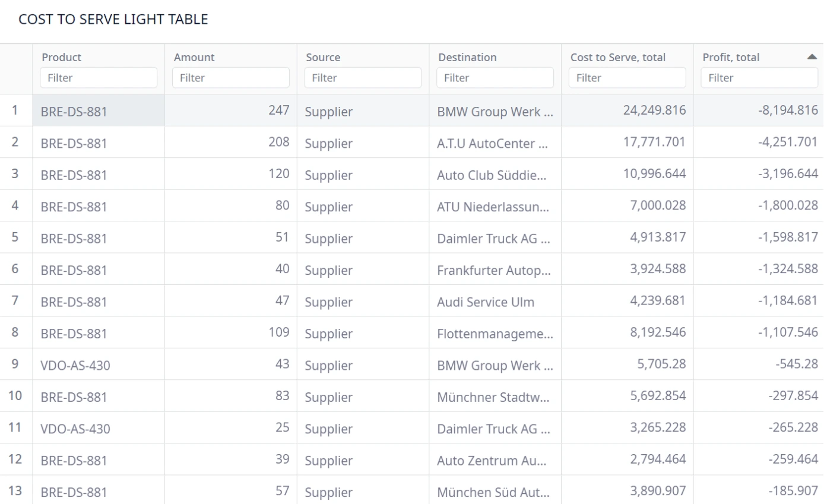
Task: Focus the Source column filter box
Action: 363,78
